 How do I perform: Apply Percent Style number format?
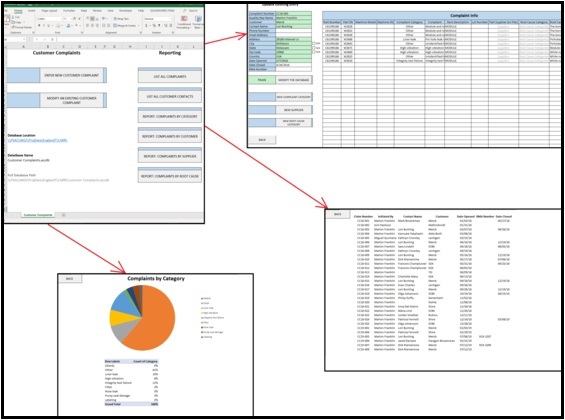[154, 26]
